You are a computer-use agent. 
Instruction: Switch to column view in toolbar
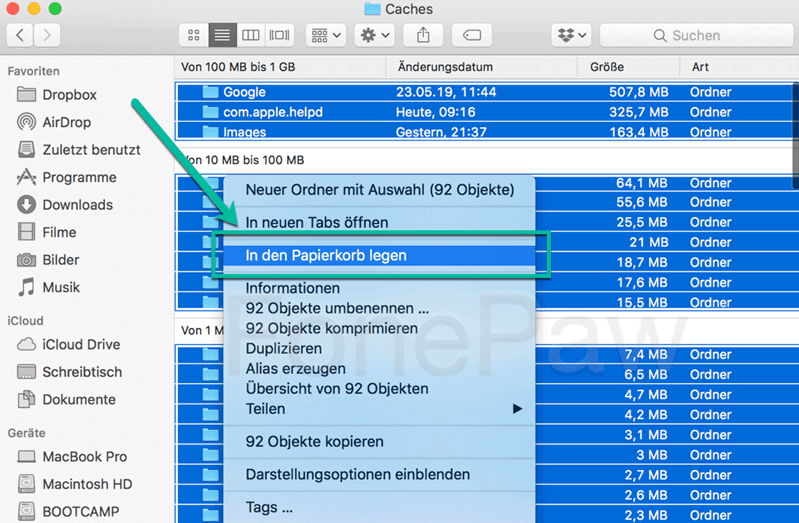(x=250, y=35)
